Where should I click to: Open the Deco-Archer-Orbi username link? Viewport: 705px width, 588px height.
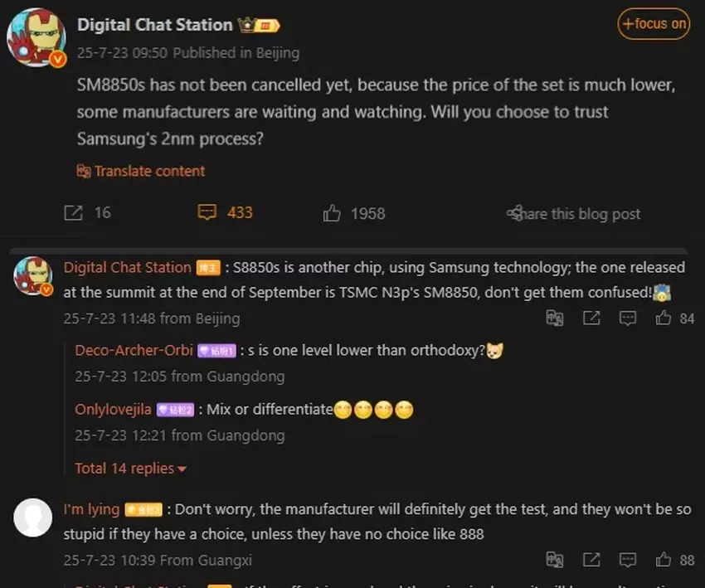point(134,350)
